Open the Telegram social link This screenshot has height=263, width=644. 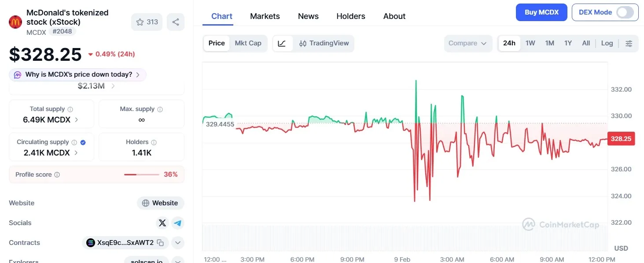[178, 223]
